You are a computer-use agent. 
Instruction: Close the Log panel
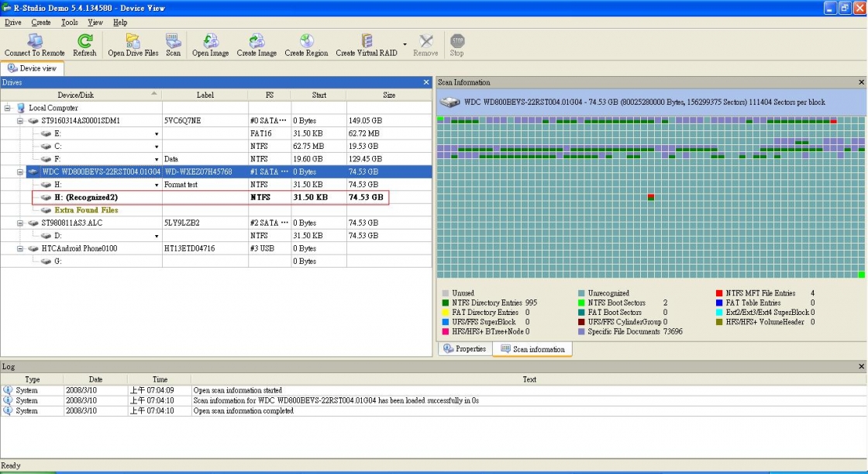(x=861, y=366)
